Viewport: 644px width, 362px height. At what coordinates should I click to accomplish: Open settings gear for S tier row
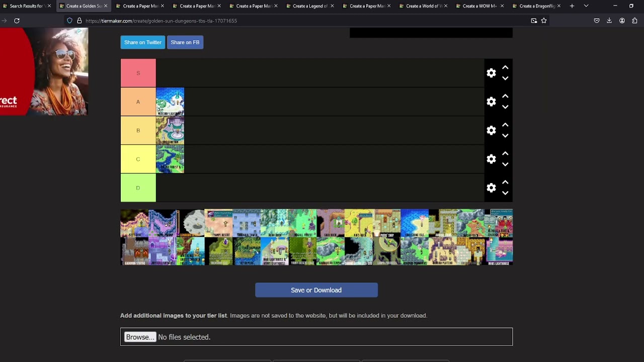pyautogui.click(x=491, y=73)
